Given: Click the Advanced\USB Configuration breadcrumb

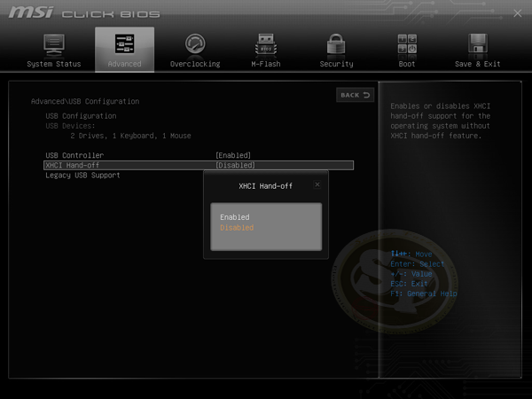Looking at the screenshot, I should coord(85,101).
